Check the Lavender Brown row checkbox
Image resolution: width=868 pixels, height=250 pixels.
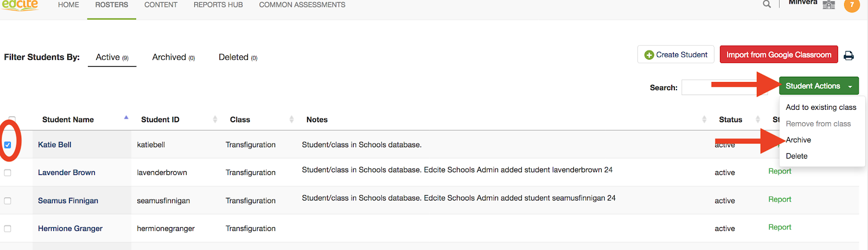pyautogui.click(x=8, y=173)
